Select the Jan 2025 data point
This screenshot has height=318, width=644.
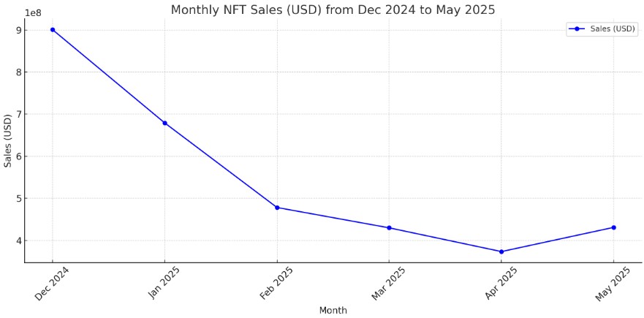[164, 123]
